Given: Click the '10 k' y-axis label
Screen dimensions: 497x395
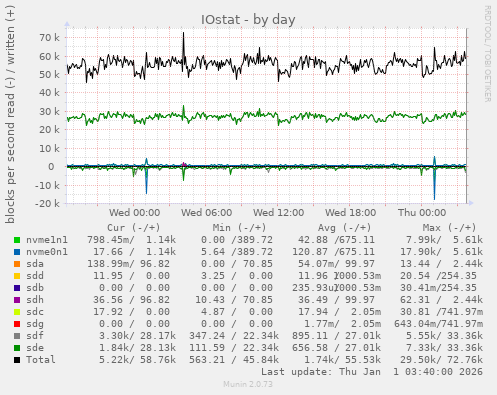Looking at the screenshot, I should click(x=49, y=148).
